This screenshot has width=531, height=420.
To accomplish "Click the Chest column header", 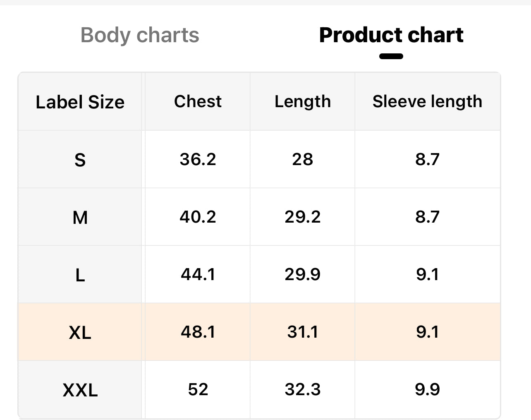I will tap(198, 101).
